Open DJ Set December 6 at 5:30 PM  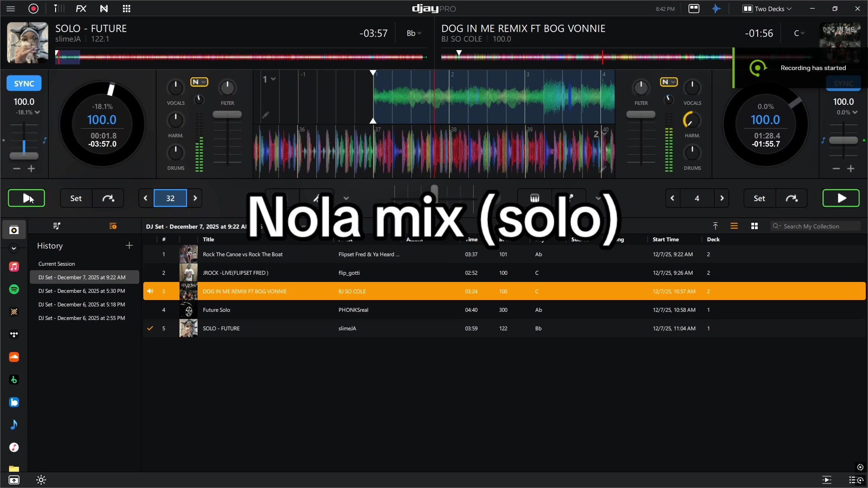pos(81,291)
